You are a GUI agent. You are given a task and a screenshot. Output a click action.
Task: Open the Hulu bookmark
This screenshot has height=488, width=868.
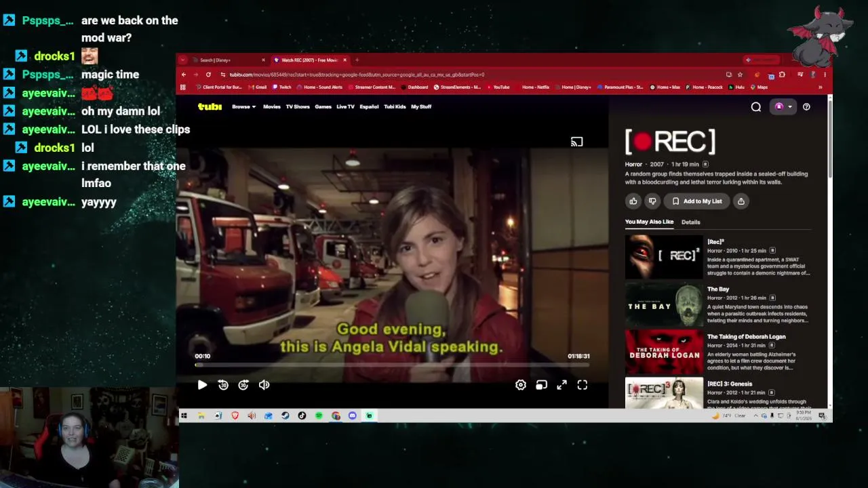click(x=736, y=87)
